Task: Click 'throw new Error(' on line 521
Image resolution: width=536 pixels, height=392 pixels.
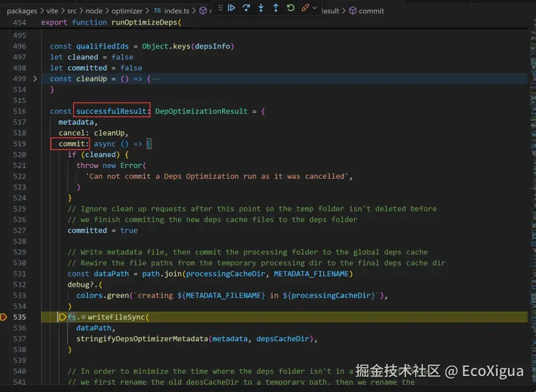Action: pyautogui.click(x=112, y=166)
